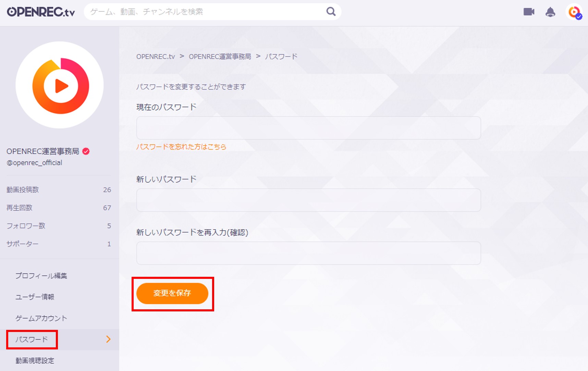The width and height of the screenshot is (588, 371).
Task: Click the 動画投稿数 stat row
Action: (59, 190)
